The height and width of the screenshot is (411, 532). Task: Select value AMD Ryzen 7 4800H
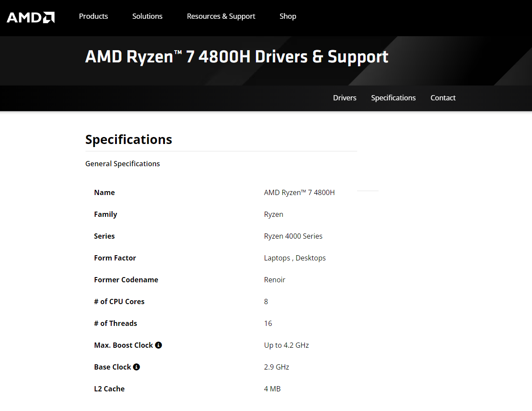tap(300, 192)
